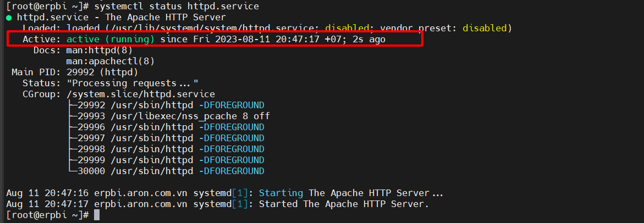
Task: Select the green "active (running)" status text
Action: [111, 39]
